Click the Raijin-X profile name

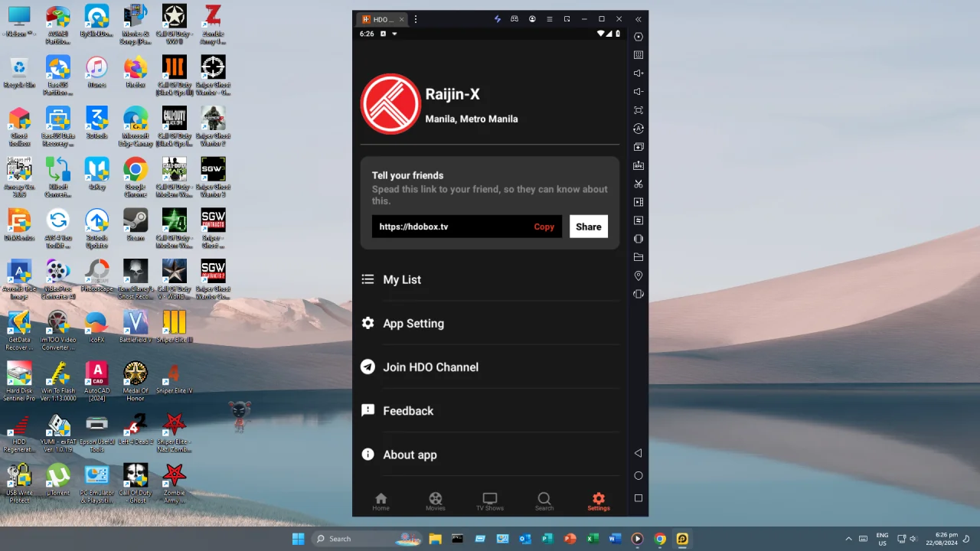click(452, 94)
